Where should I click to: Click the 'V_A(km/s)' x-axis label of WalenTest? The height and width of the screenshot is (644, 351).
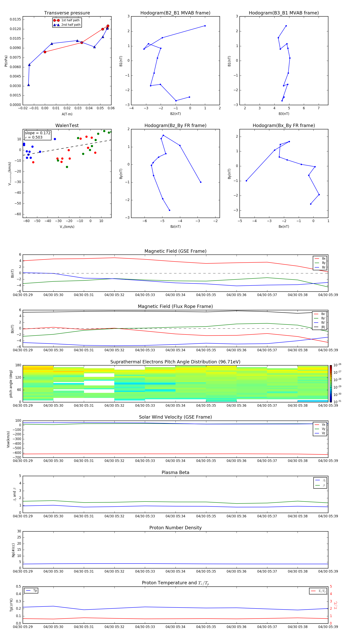coord(67,227)
